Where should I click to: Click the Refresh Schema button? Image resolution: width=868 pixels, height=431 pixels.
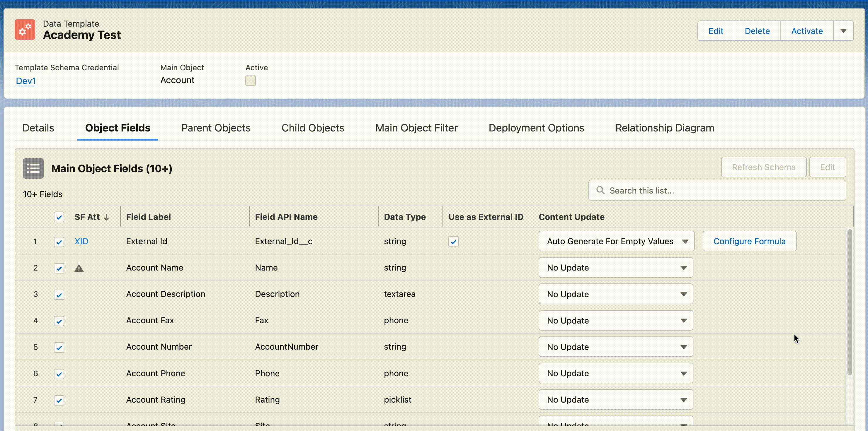point(764,167)
